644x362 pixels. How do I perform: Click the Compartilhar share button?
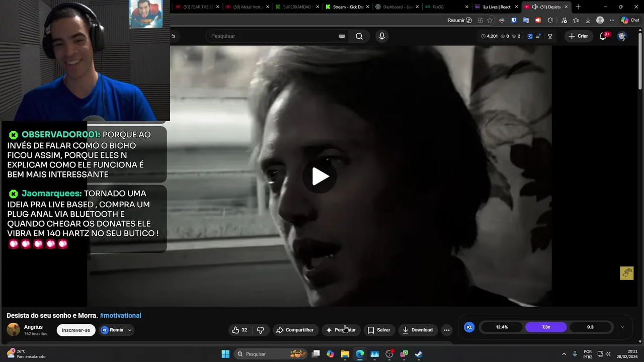click(295, 330)
